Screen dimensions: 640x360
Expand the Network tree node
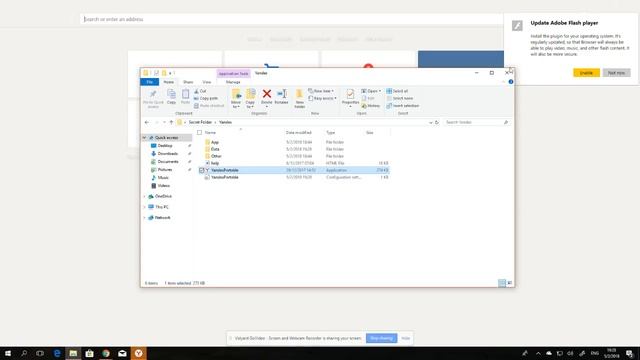click(144, 218)
